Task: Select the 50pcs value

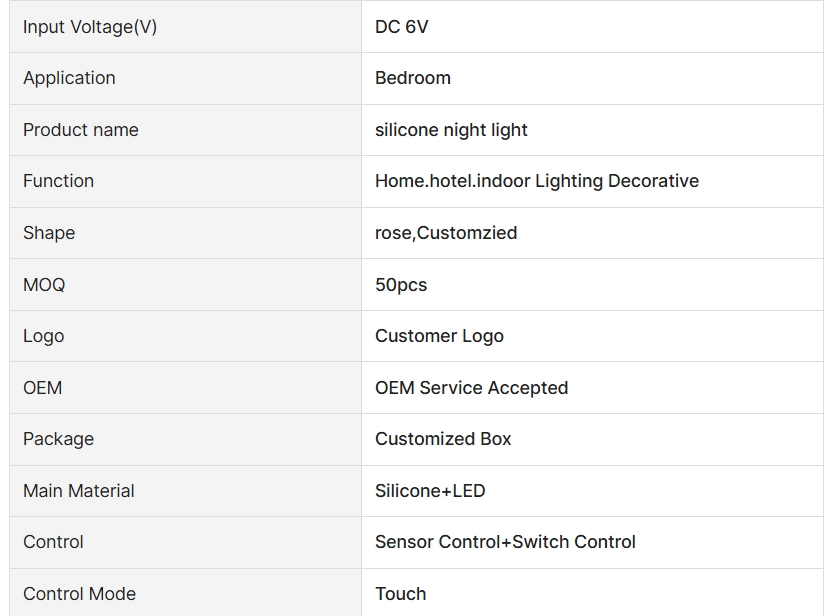Action: [x=401, y=285]
